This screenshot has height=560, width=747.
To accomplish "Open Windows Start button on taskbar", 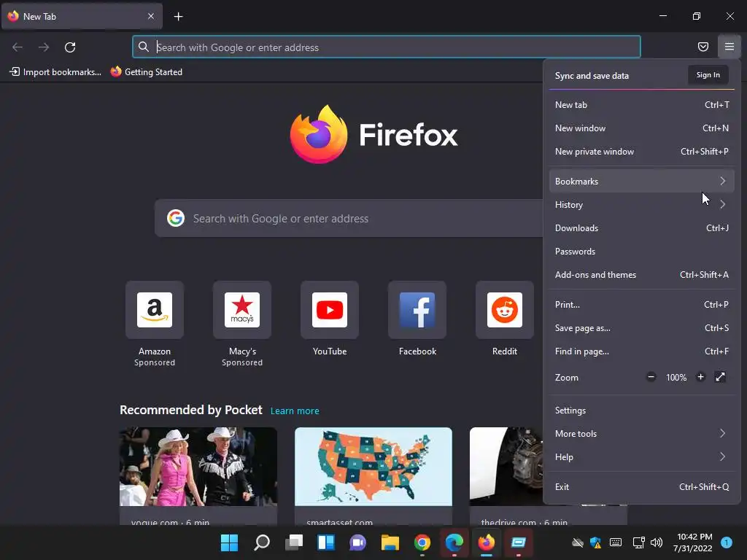I will 229,542.
